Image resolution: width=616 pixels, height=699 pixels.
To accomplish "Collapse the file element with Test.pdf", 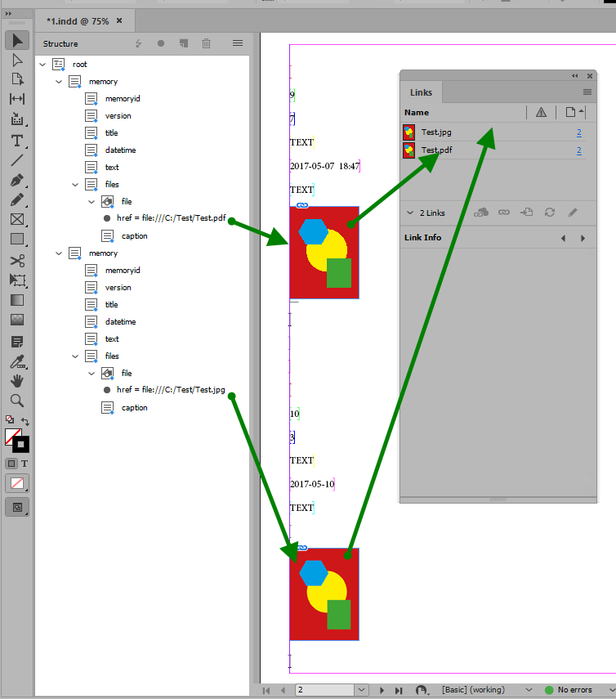I will pyautogui.click(x=92, y=201).
